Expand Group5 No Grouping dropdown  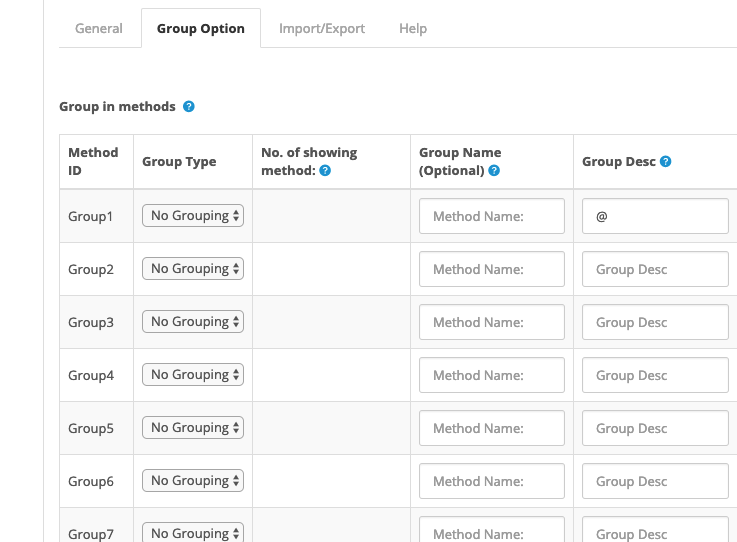click(193, 428)
